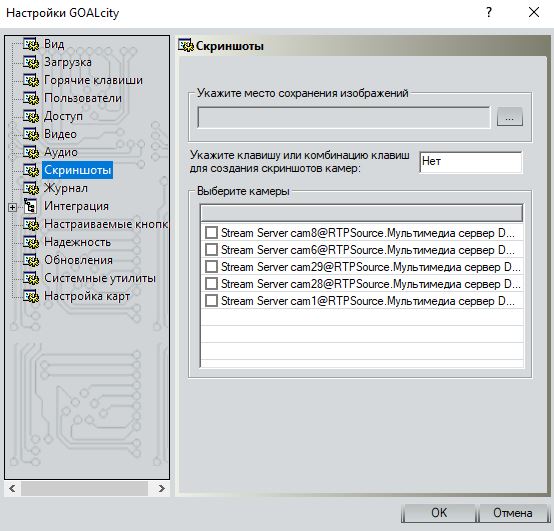Click the tree horizontal scrollbar track

pos(84,489)
